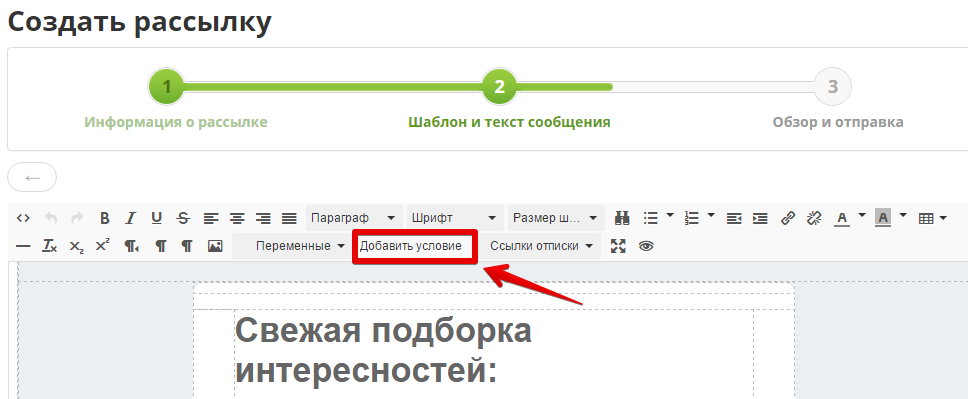
Task: Apply the background highlight color
Action: click(883, 218)
